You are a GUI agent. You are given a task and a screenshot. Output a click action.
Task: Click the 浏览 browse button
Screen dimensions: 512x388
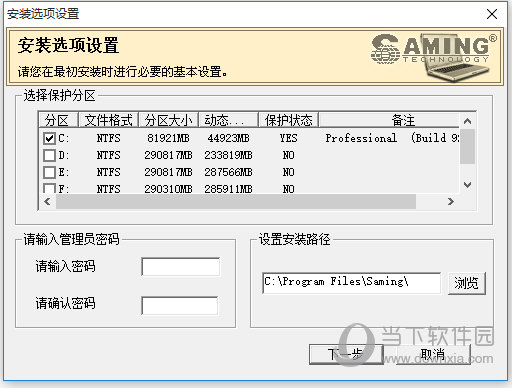[x=466, y=283]
